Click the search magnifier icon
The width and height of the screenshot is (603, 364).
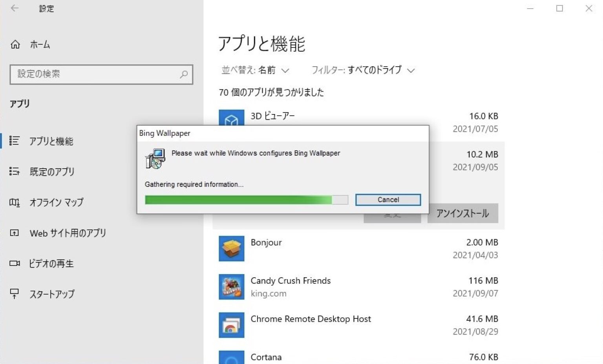[184, 74]
